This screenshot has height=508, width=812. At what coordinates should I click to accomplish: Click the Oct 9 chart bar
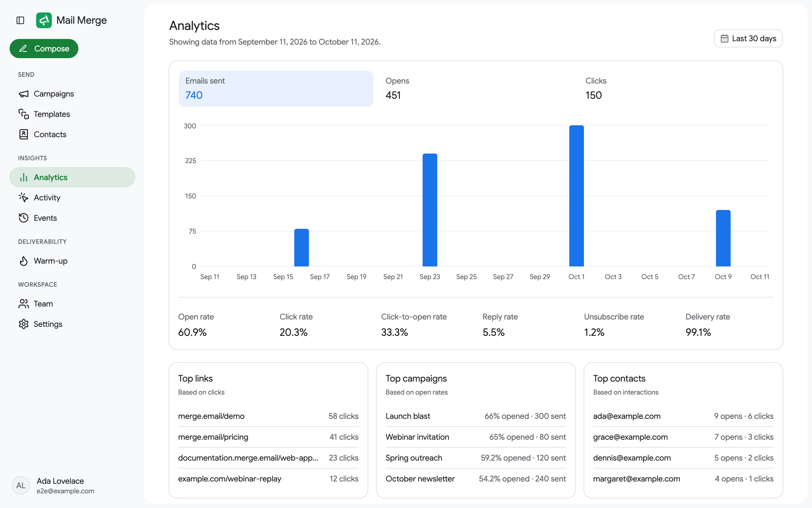[x=723, y=238]
